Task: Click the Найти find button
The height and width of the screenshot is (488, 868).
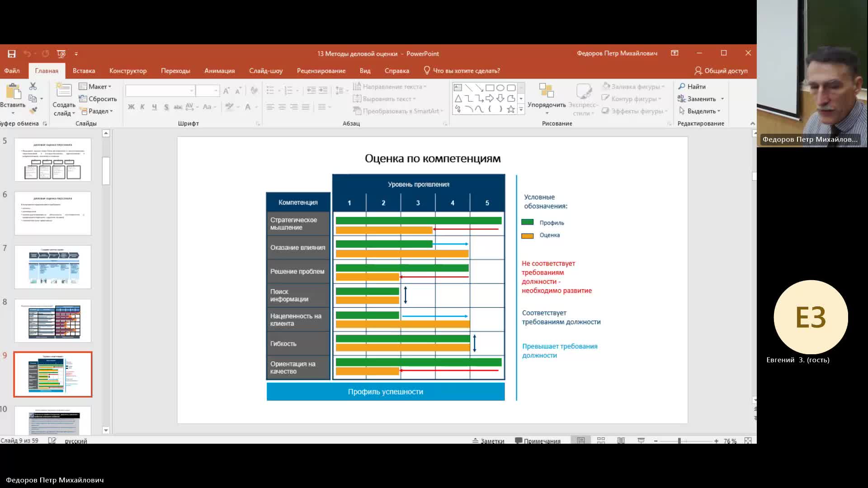Action: click(x=692, y=87)
